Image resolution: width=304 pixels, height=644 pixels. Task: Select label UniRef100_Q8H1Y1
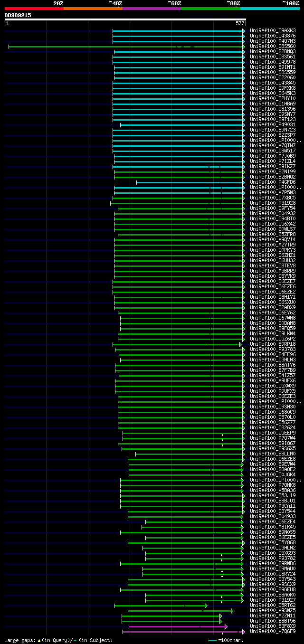273,297
